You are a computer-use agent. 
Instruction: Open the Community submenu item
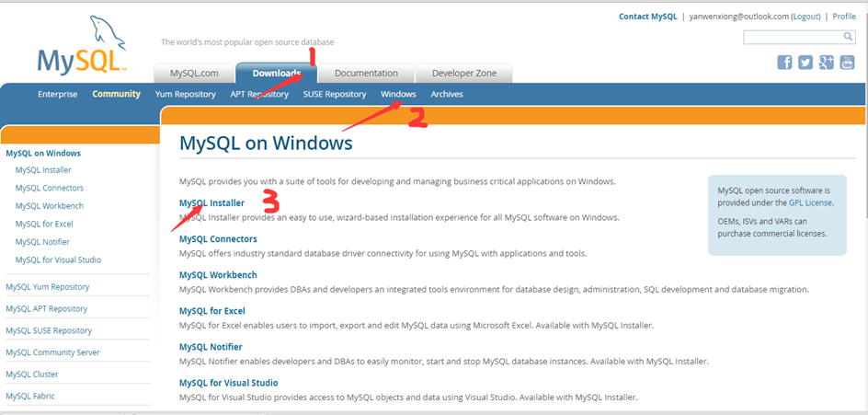click(116, 94)
